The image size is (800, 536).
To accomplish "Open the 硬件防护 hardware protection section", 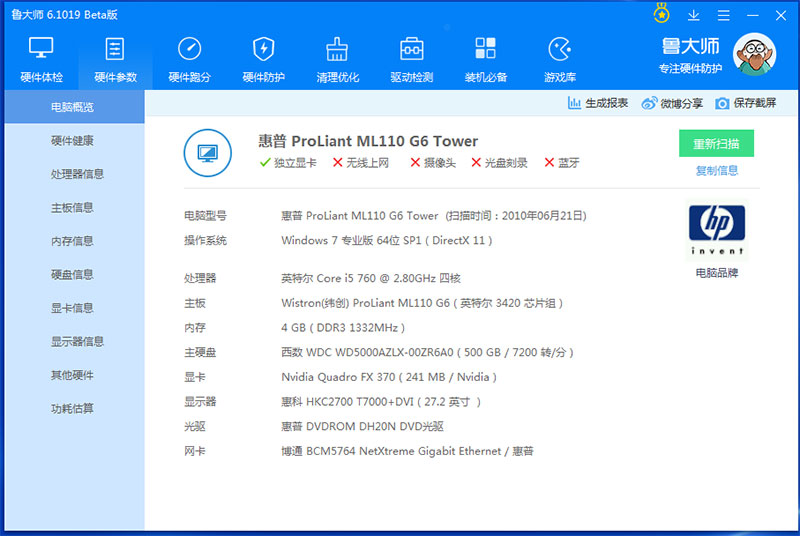I will [x=263, y=60].
